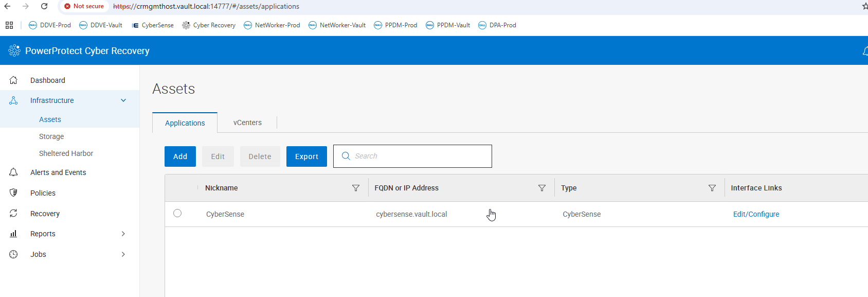Click the Search input field
The image size is (868, 297).
click(x=412, y=156)
